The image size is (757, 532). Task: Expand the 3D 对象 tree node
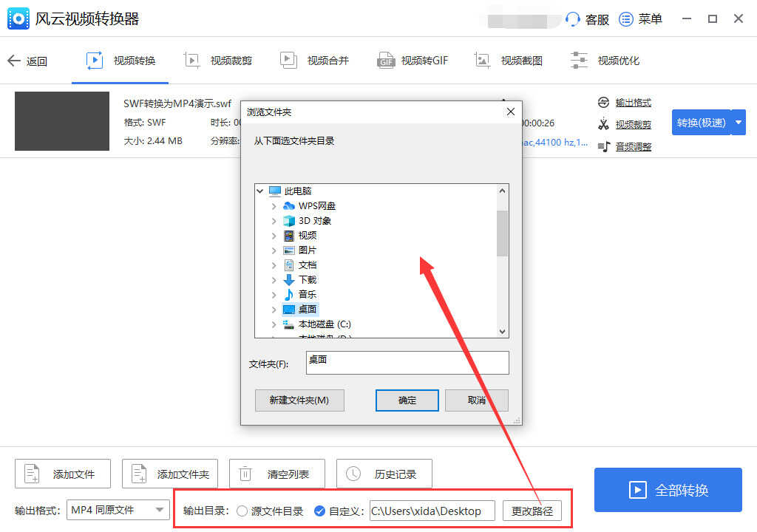[x=274, y=221]
